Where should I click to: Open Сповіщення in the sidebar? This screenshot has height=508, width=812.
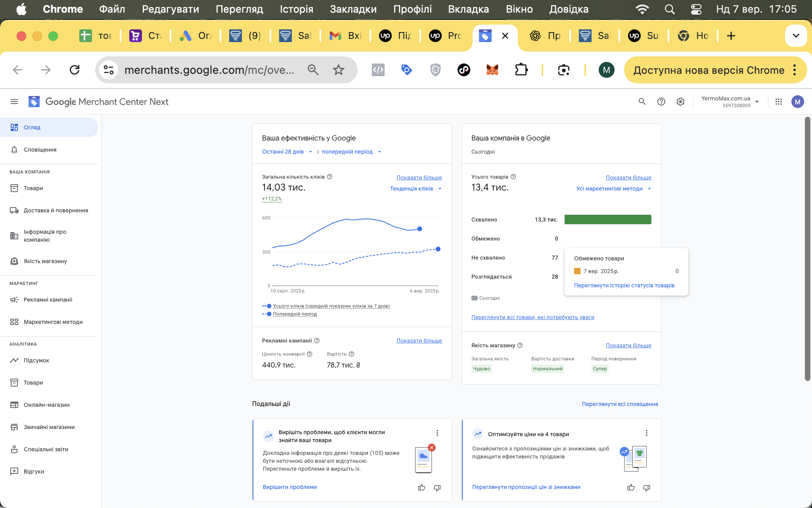pos(49,150)
